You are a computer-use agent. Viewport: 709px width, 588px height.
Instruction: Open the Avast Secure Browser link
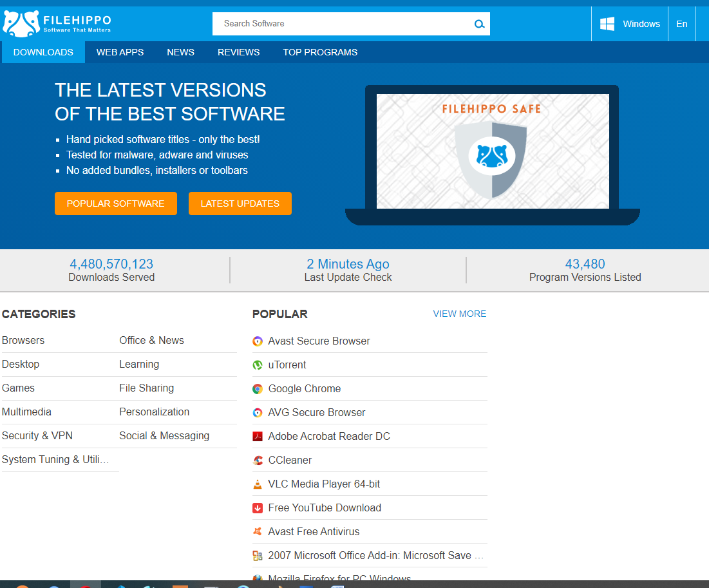click(x=319, y=341)
